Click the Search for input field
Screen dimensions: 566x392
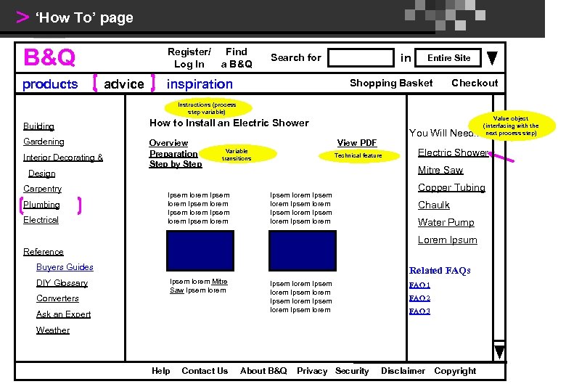(x=361, y=58)
